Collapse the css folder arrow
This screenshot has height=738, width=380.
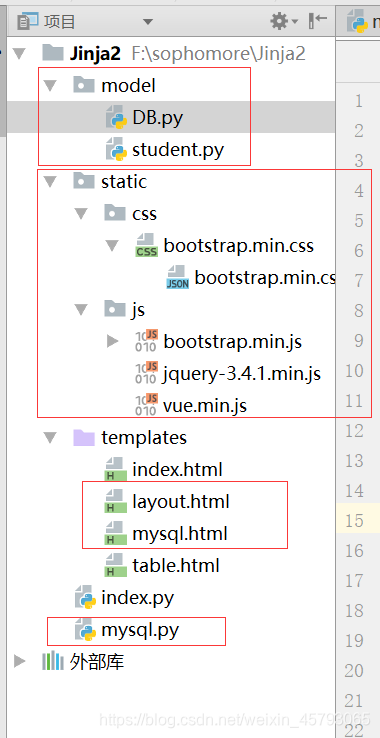coord(81,214)
